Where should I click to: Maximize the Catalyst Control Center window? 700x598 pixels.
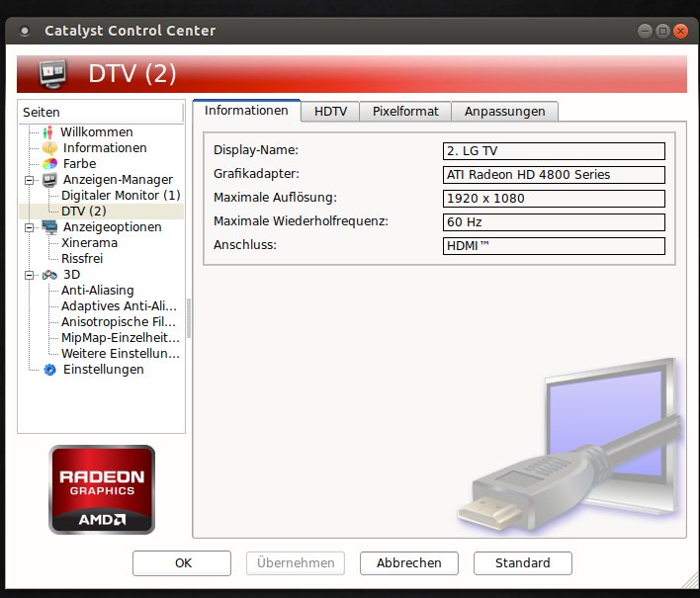pyautogui.click(x=662, y=31)
